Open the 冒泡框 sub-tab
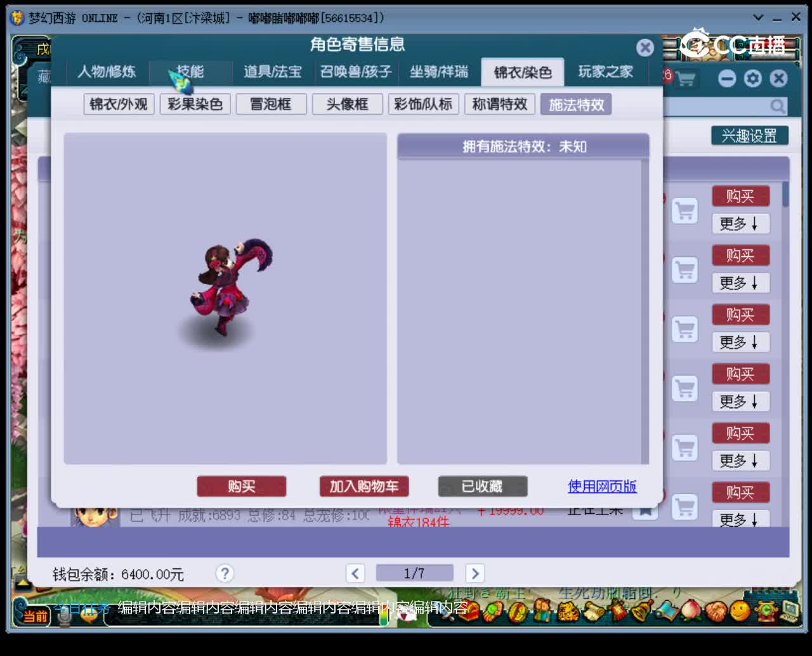This screenshot has height=656, width=812. coord(271,104)
